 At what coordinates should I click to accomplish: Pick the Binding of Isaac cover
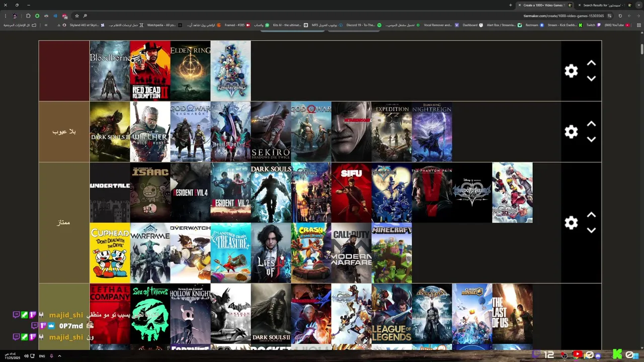coord(150,193)
